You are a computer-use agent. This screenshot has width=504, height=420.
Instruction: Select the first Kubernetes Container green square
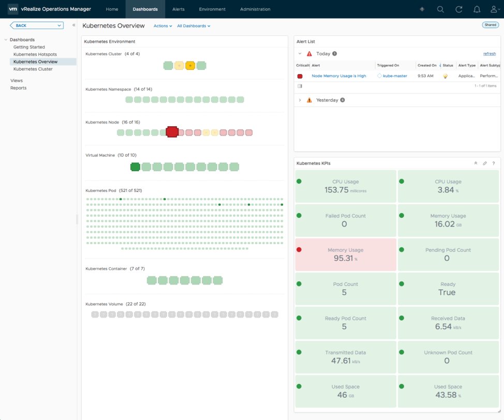[152, 280]
